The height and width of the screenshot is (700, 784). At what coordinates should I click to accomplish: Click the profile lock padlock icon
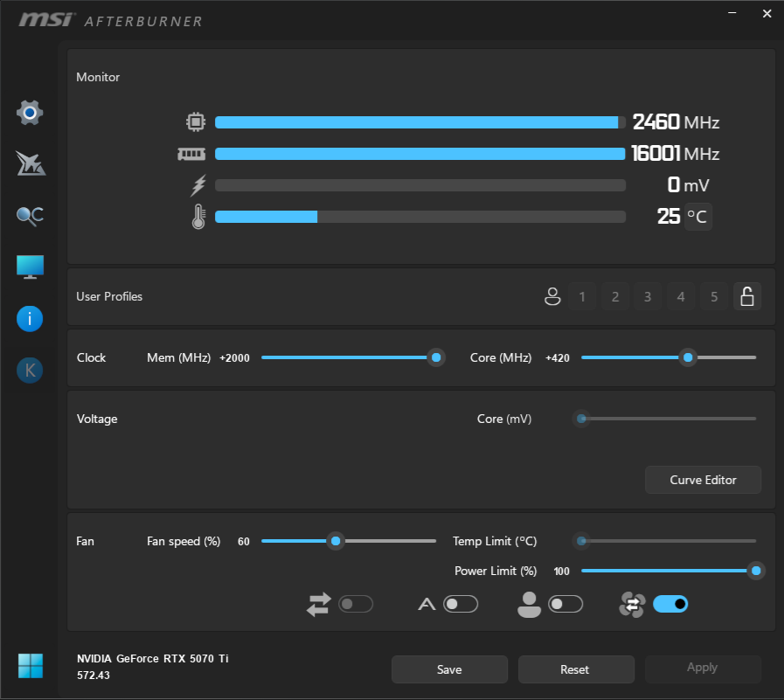[746, 297]
